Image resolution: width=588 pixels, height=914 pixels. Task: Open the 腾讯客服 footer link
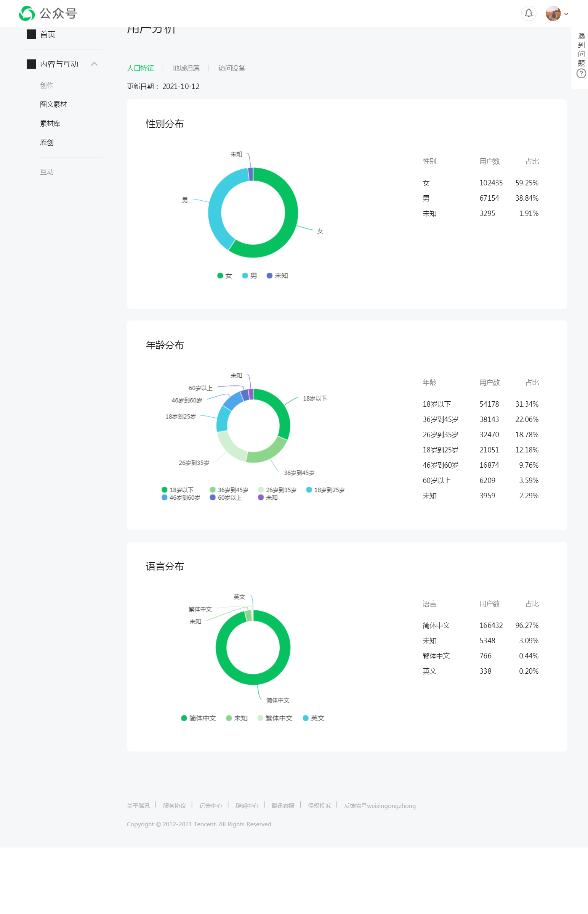tap(283, 806)
